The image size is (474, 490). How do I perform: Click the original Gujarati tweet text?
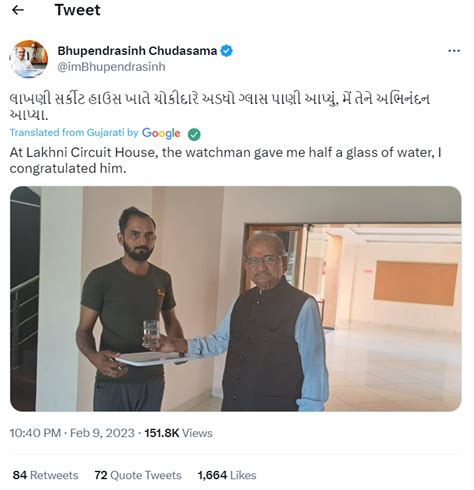(x=220, y=106)
